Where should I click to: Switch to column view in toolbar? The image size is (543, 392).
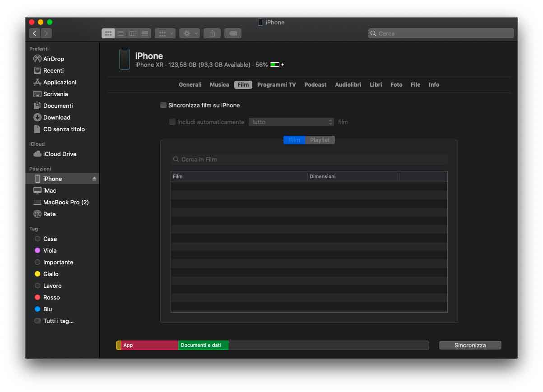click(x=133, y=33)
